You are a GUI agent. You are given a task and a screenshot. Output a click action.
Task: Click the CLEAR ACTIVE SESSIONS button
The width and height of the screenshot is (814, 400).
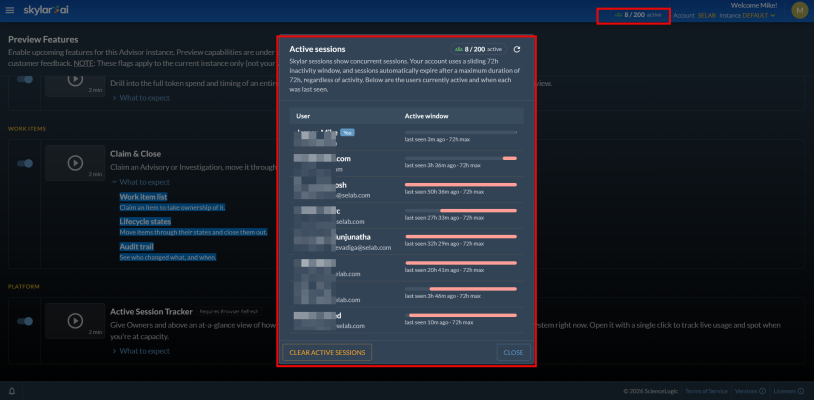(x=327, y=352)
